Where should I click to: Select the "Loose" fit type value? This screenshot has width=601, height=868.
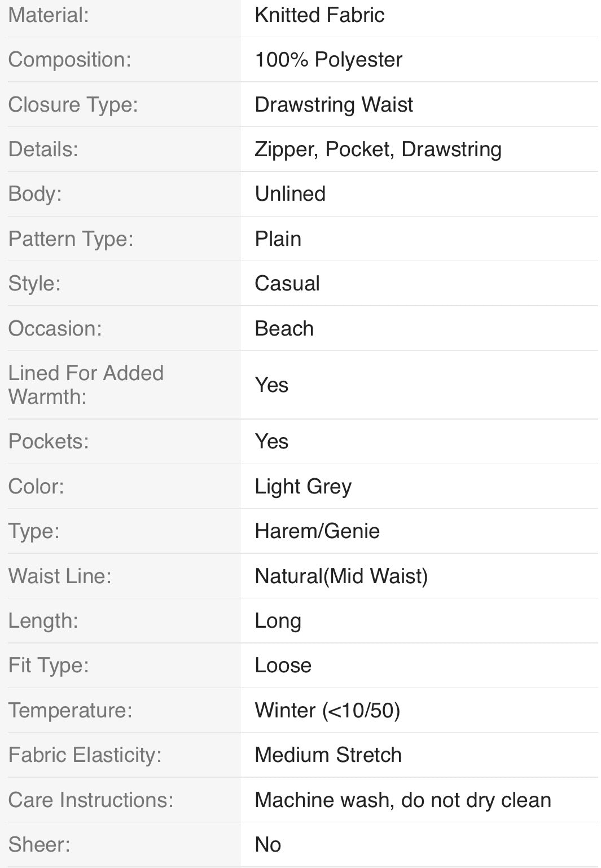tap(283, 666)
